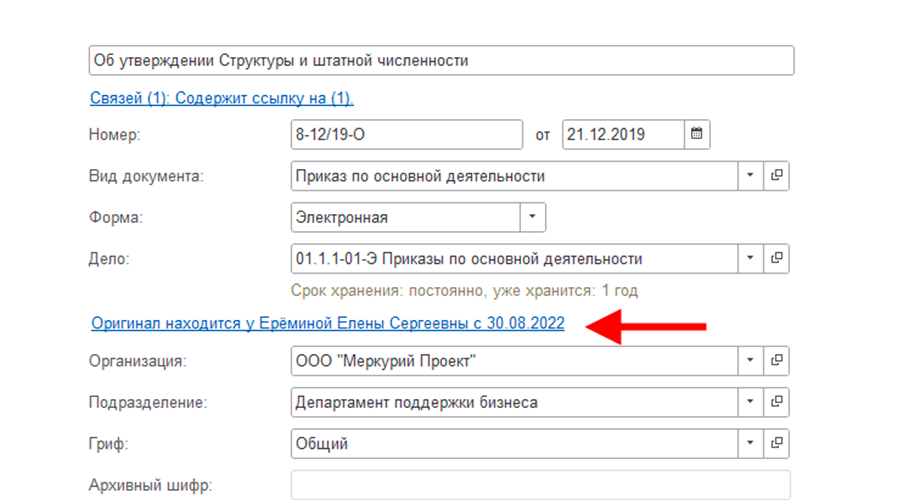The height and width of the screenshot is (500, 900).
Task: Expand the Гриф dropdown arrow
Action: [x=750, y=443]
